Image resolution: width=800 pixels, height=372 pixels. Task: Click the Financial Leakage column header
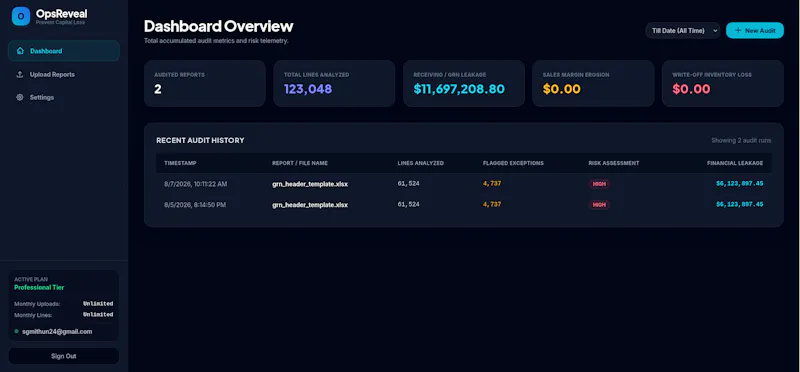pos(735,163)
